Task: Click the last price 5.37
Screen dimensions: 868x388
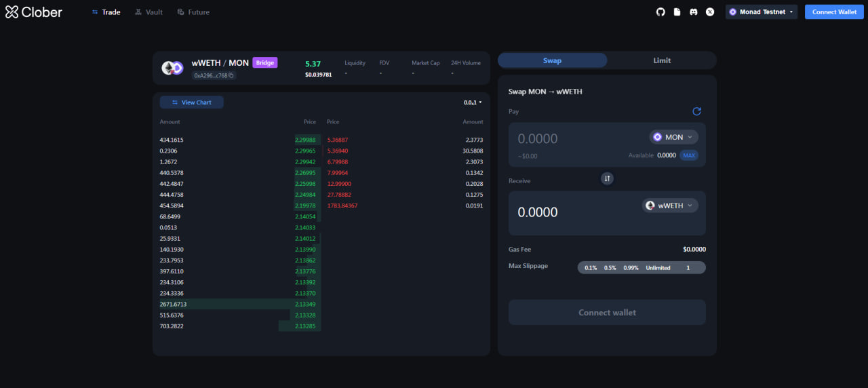Action: [x=313, y=64]
